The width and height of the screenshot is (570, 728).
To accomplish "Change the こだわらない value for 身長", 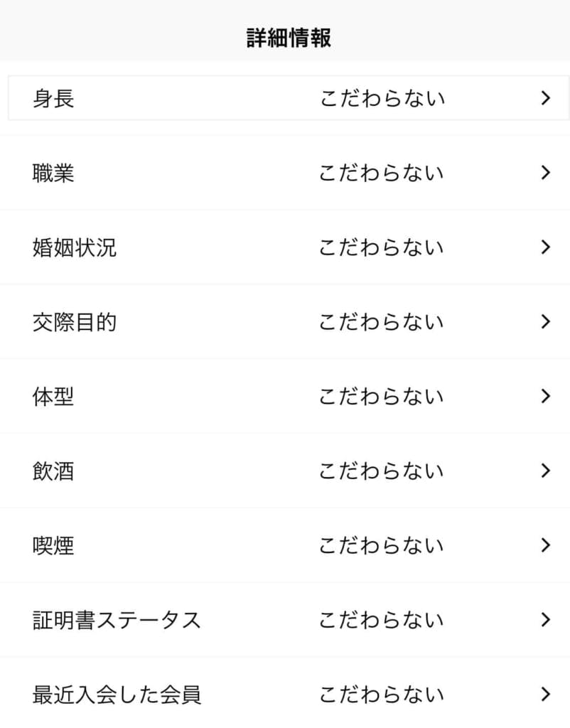I will [382, 98].
